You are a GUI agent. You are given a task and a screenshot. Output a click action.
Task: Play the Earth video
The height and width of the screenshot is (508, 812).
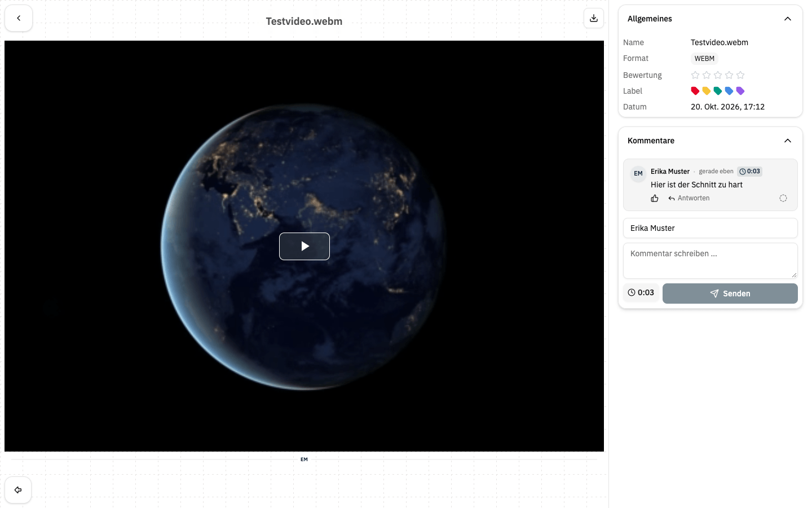click(x=304, y=246)
